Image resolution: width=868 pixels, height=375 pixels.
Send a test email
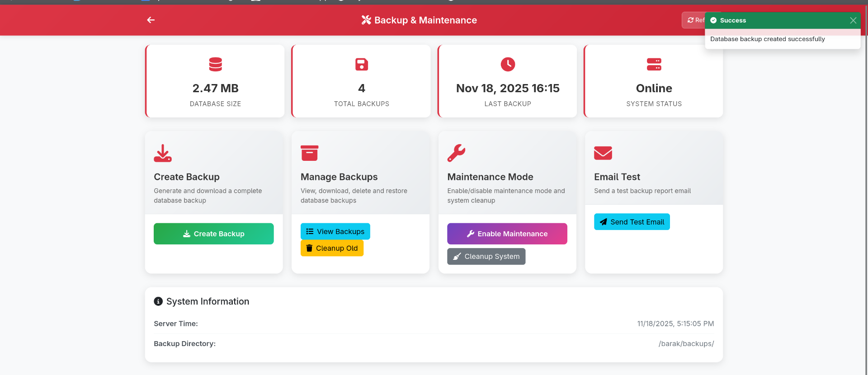point(632,222)
